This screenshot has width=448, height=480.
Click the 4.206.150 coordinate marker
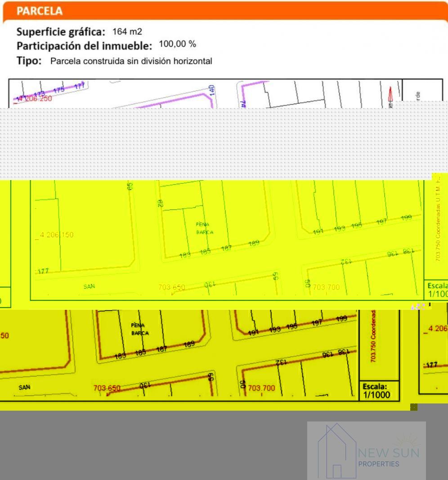(x=56, y=235)
